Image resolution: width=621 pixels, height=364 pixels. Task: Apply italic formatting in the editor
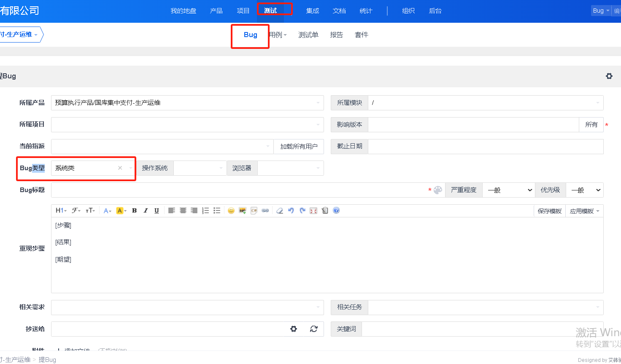146,211
